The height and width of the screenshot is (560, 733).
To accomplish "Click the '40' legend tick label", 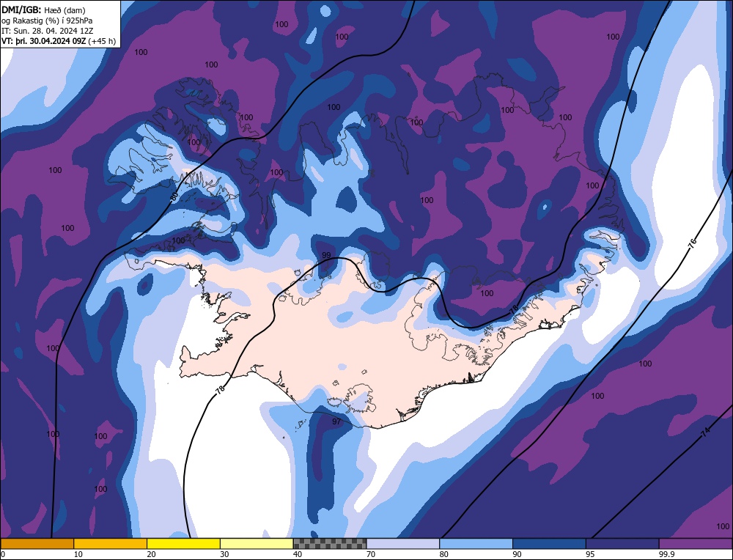I will [298, 554].
